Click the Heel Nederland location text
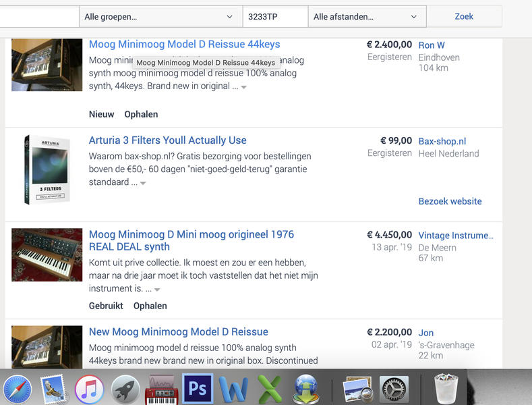Viewport: 532px width, 405px height. (x=448, y=154)
